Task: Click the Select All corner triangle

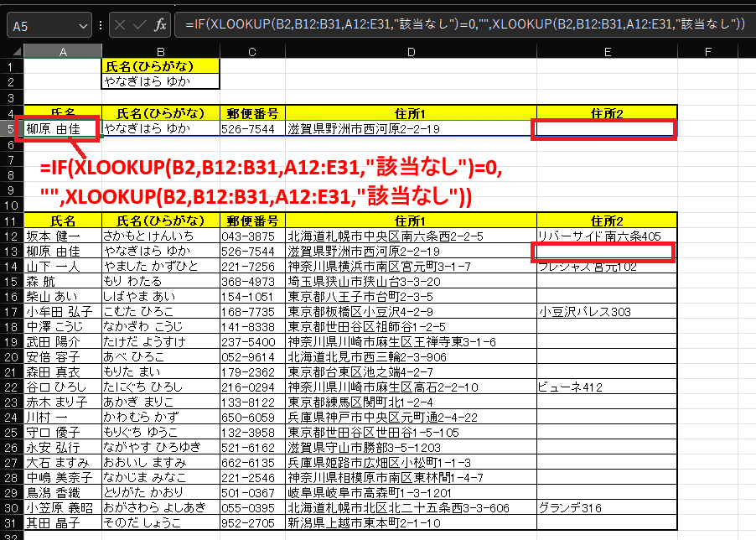Action: point(12,52)
